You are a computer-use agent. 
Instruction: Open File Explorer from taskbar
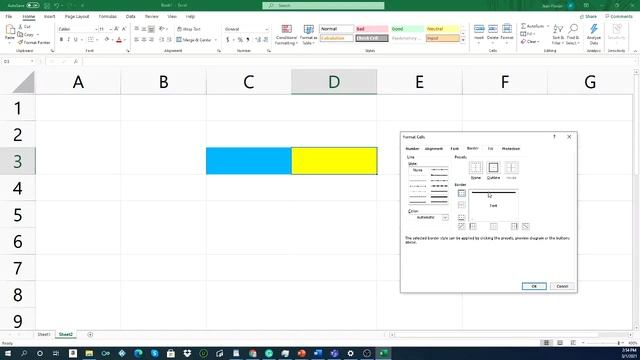[89, 353]
